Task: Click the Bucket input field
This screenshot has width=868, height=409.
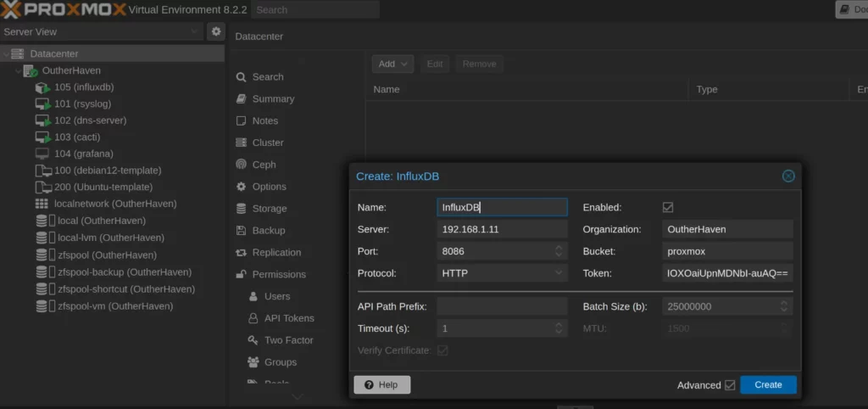Action: click(727, 251)
